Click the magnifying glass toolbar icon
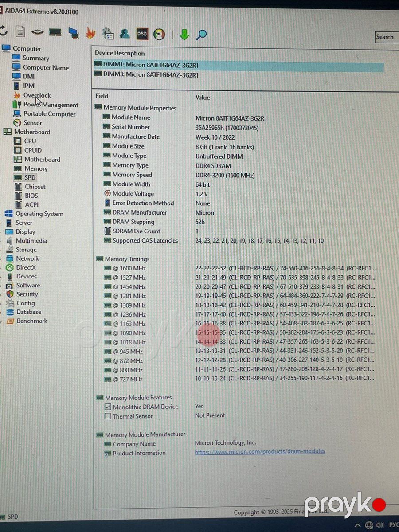Viewport: 399px width, 532px height. pyautogui.click(x=202, y=34)
